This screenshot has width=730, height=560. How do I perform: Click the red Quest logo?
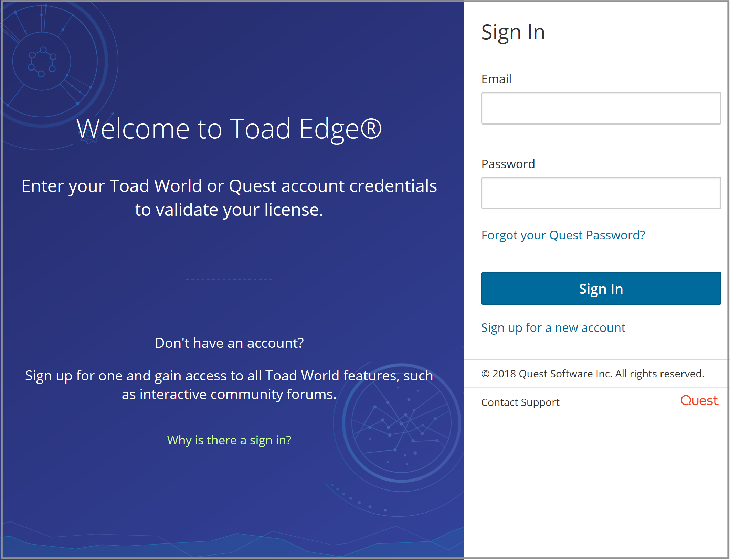pyautogui.click(x=699, y=400)
